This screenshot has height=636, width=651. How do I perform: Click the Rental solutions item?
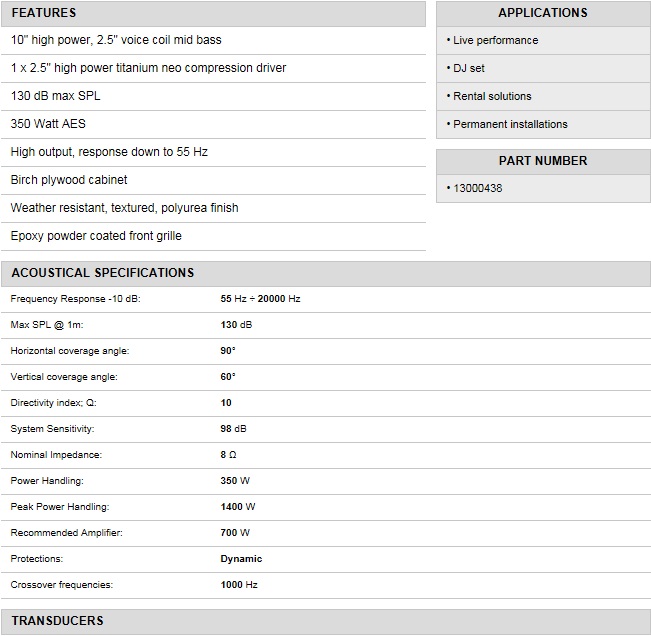pyautogui.click(x=492, y=96)
